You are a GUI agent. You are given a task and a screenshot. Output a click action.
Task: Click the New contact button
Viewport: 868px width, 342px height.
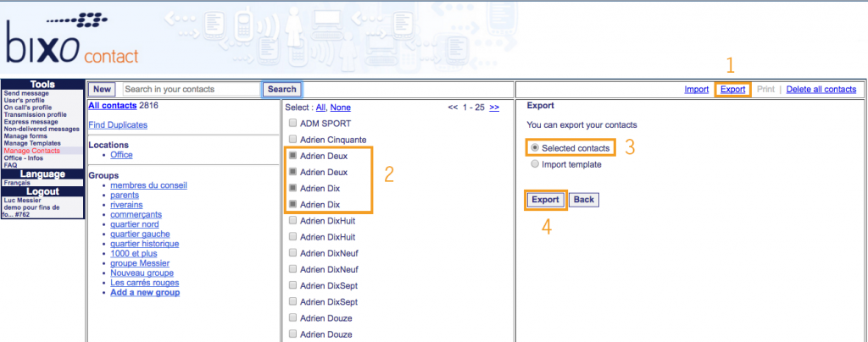click(102, 89)
